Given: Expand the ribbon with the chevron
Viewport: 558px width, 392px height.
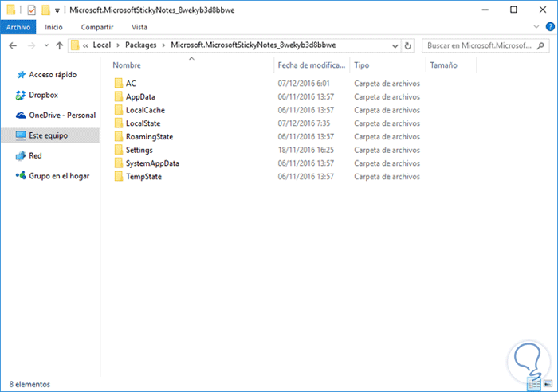Looking at the screenshot, I should (x=536, y=27).
